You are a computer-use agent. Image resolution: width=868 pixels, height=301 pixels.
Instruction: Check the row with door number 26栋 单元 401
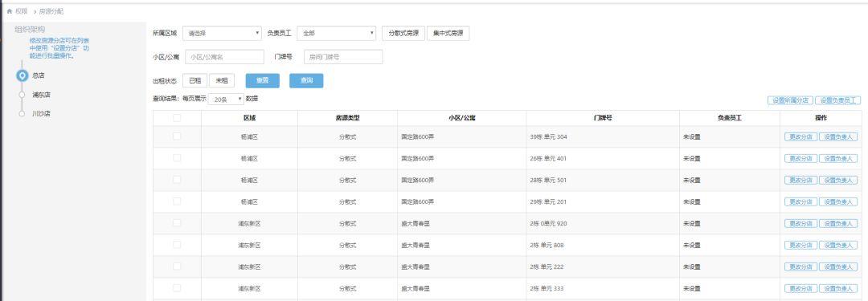pos(177,158)
